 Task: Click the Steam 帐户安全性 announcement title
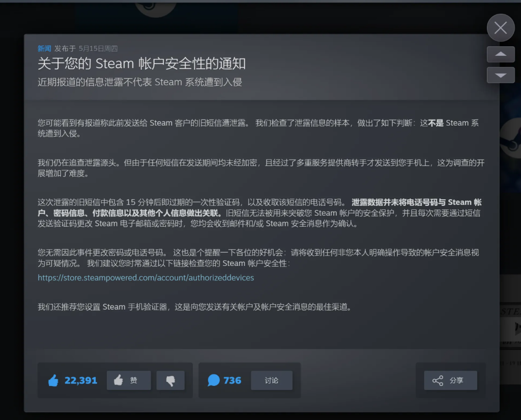pyautogui.click(x=141, y=64)
